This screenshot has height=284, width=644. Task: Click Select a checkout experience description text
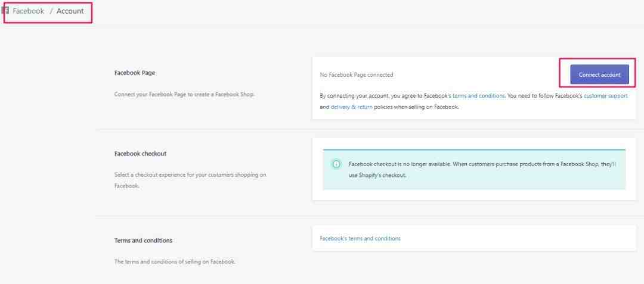click(x=190, y=180)
